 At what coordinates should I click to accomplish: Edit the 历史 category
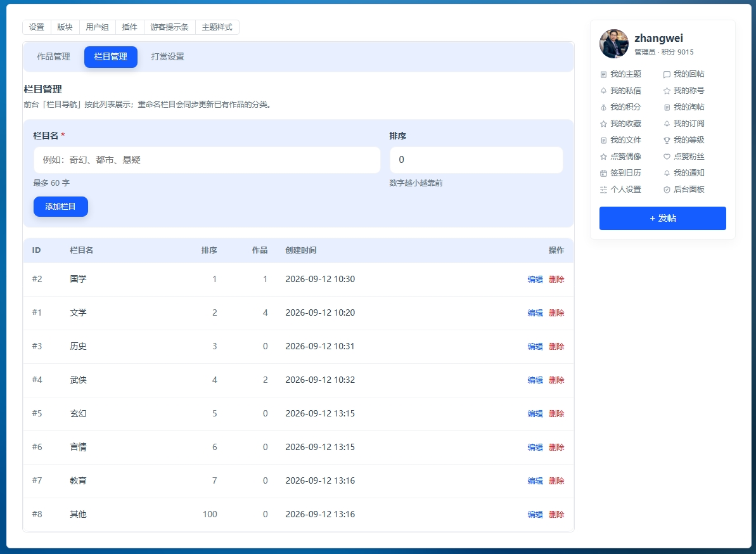click(535, 347)
